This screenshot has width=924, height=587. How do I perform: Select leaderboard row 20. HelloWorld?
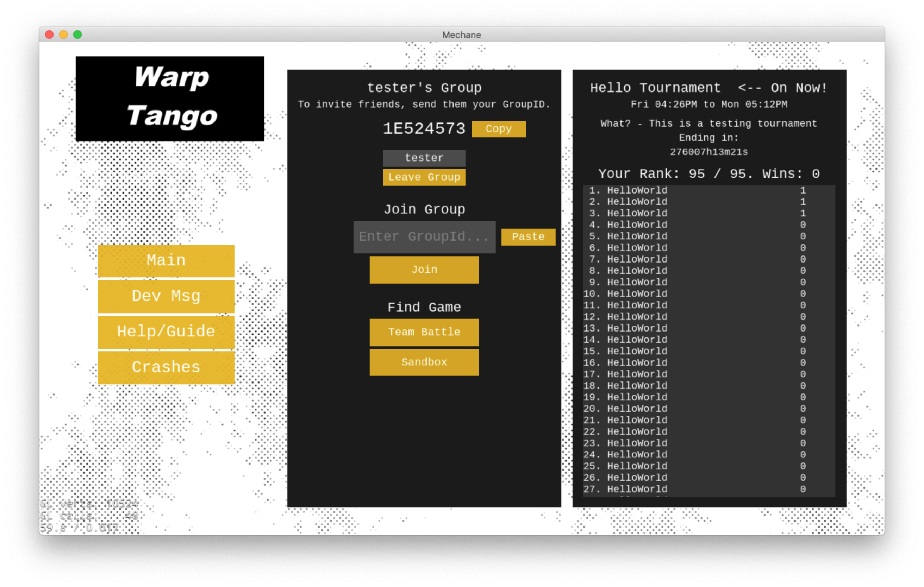click(x=709, y=409)
